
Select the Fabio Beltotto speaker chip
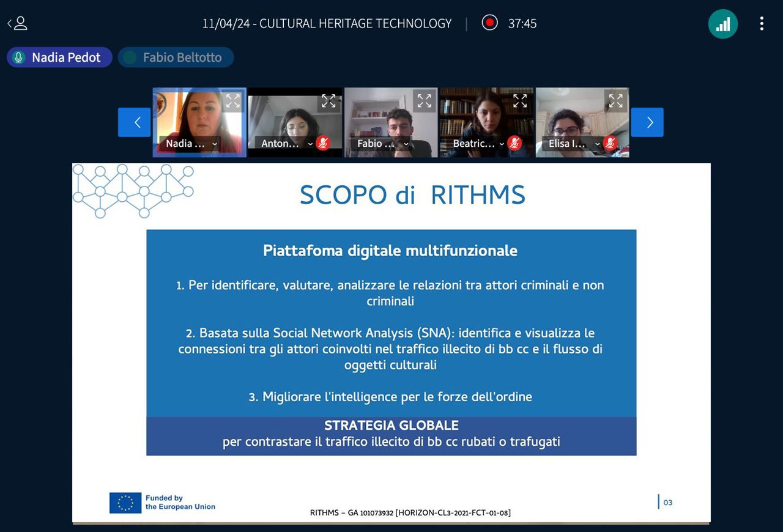point(176,57)
